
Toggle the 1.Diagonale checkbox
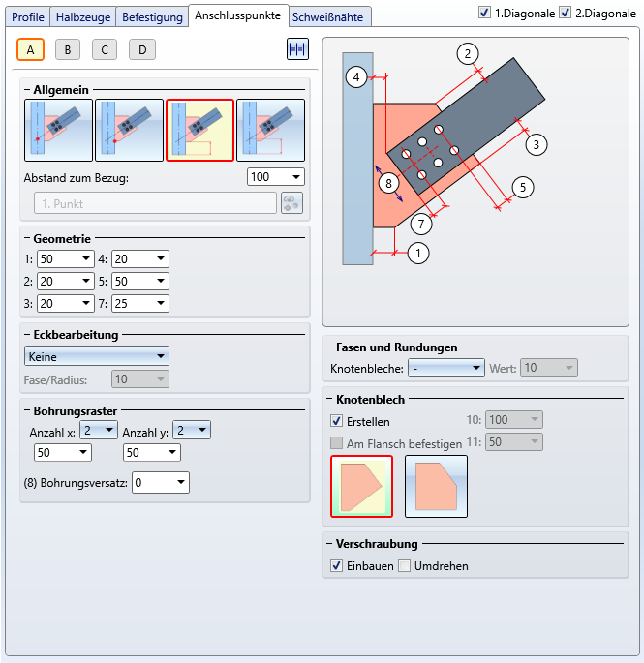[x=484, y=13]
